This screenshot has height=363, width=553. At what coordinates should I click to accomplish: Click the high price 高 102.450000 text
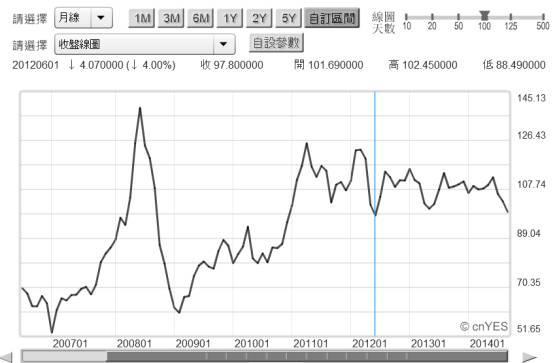click(x=423, y=65)
